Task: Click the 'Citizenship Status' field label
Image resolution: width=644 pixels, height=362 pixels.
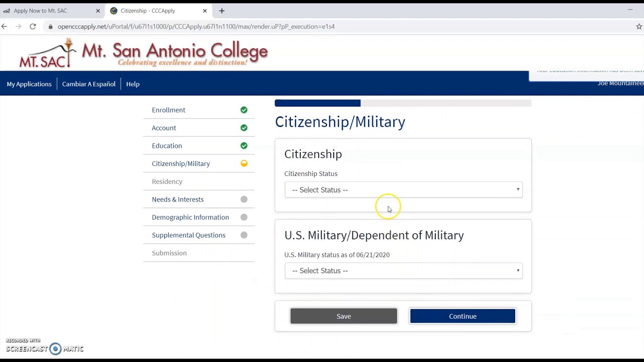Action: 311,173
